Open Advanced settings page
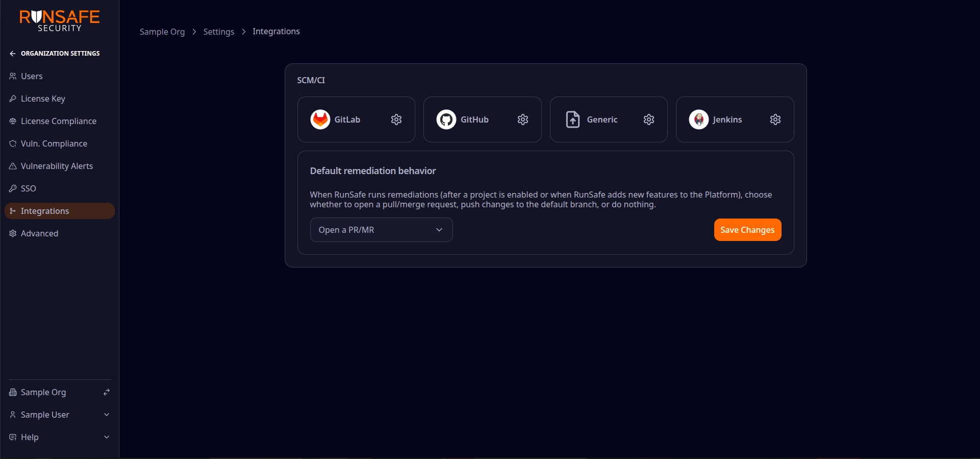 pos(60,233)
